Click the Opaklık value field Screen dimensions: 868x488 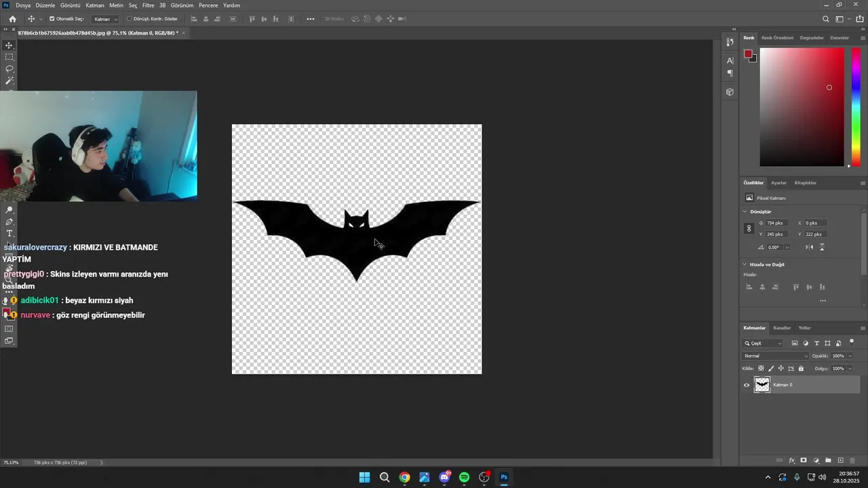pos(838,356)
